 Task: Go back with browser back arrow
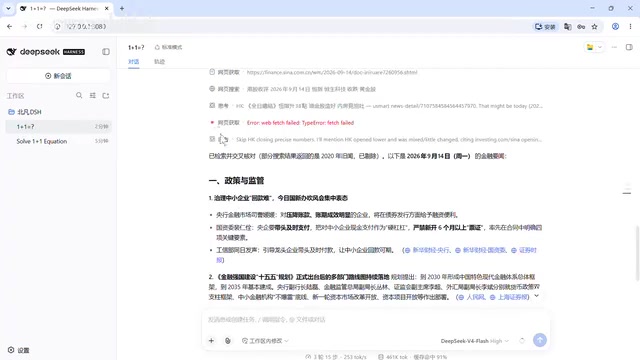(10, 27)
